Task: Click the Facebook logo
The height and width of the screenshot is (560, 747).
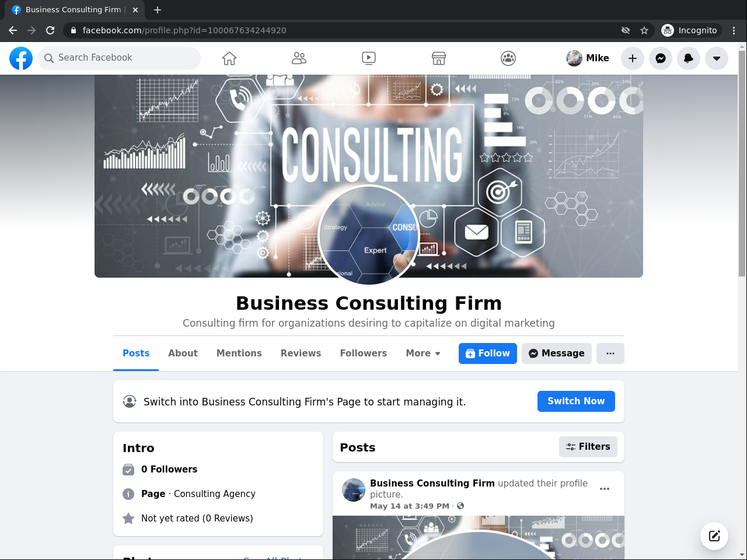Action: [21, 58]
